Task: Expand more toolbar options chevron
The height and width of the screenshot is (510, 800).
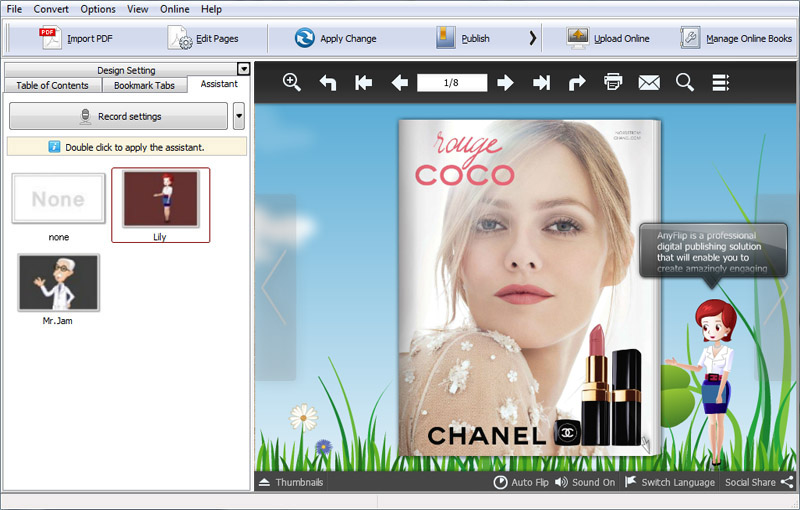Action: tap(533, 39)
